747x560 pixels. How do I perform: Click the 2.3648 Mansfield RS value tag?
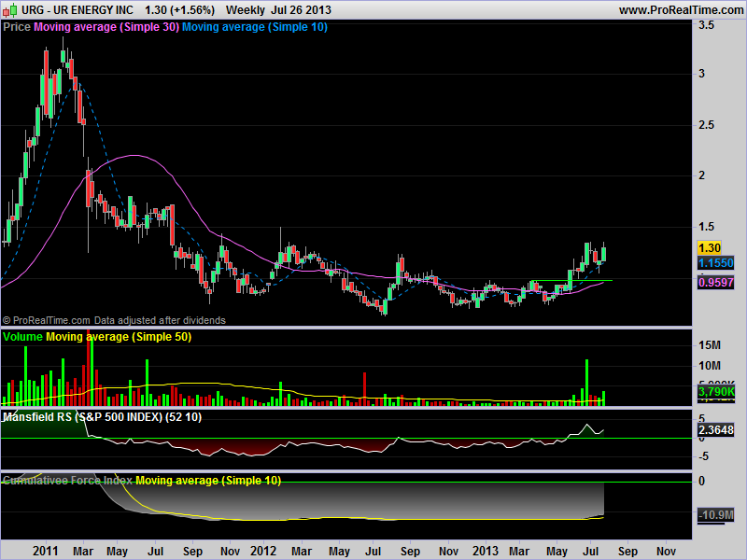(x=715, y=430)
